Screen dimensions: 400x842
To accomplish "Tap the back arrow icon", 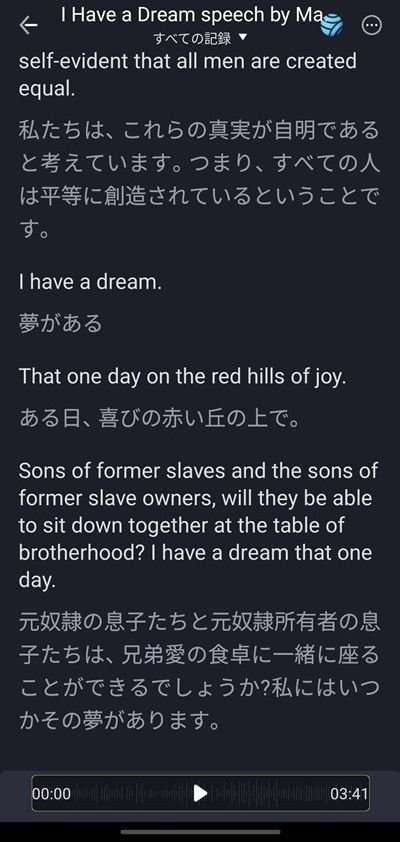I will coord(28,25).
